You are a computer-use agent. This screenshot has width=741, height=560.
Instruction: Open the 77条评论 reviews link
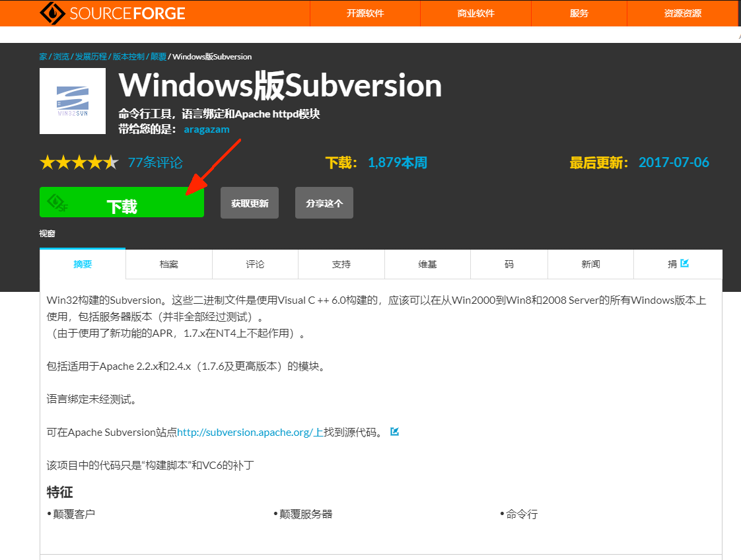click(155, 162)
